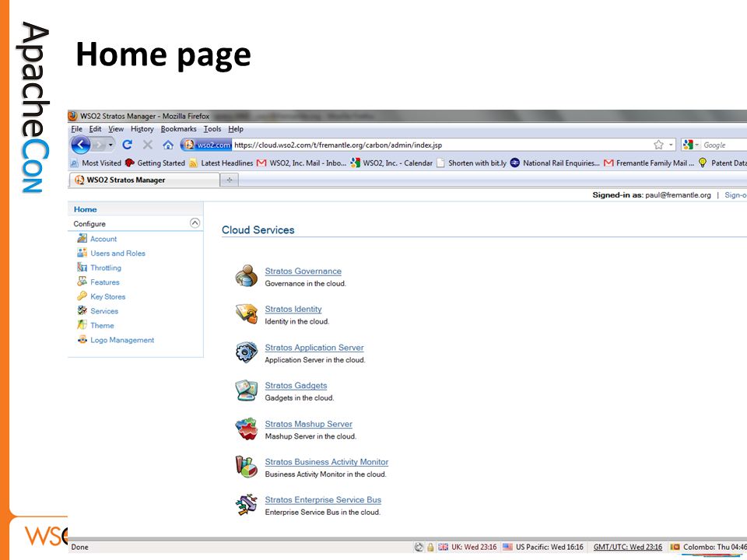Open the address bar dropdown arrow
This screenshot has width=747, height=560.
671,145
